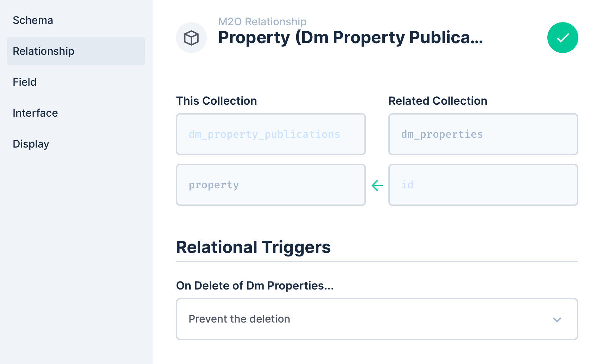Screen dimensions: 598x364
Task: Click the property key field
Action: click(x=271, y=185)
